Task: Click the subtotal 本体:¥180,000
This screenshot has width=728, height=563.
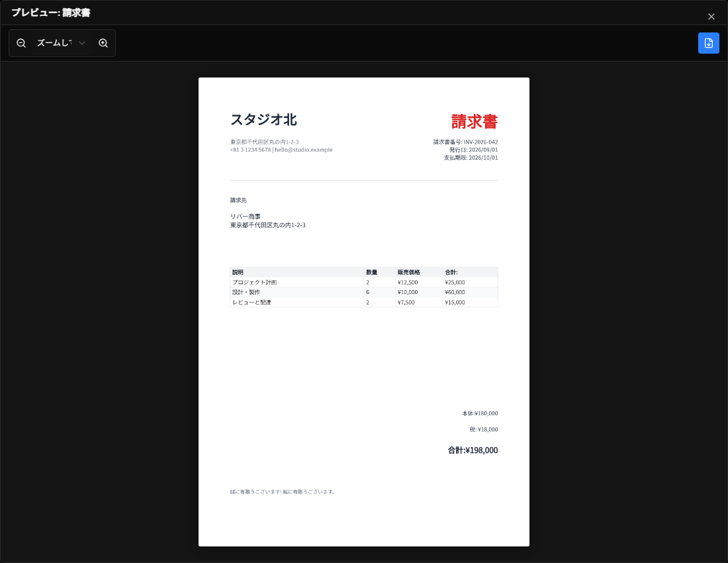Action: [480, 413]
